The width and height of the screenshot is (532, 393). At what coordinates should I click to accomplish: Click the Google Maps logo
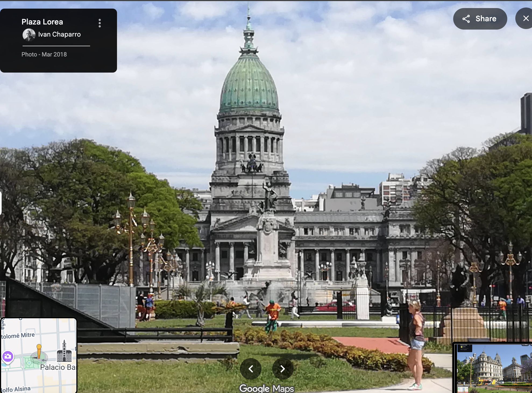[x=266, y=388]
